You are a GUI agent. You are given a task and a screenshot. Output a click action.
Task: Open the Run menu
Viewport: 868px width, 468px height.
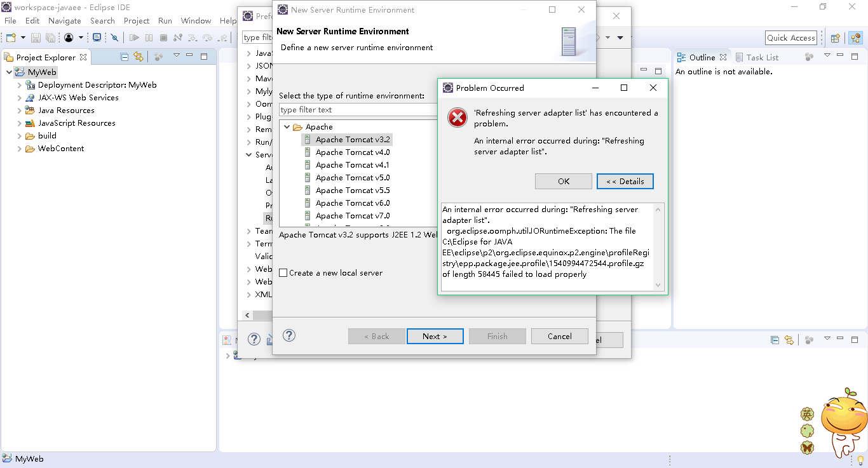pos(165,20)
